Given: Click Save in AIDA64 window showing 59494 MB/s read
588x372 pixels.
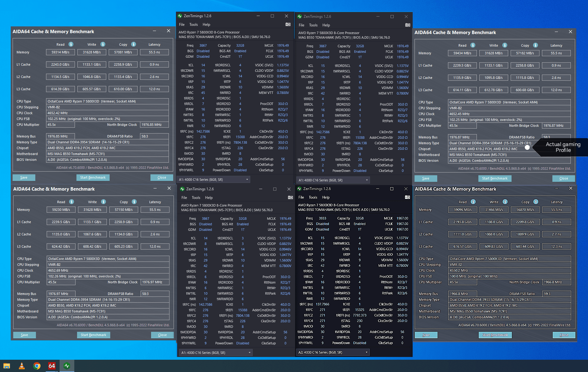Looking at the screenshot, I should [426, 178].
